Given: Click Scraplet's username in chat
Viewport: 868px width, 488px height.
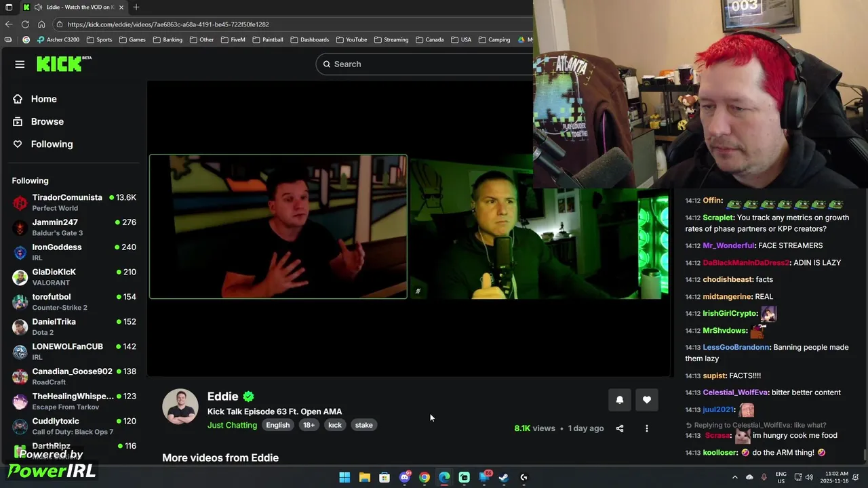Looking at the screenshot, I should (x=718, y=218).
